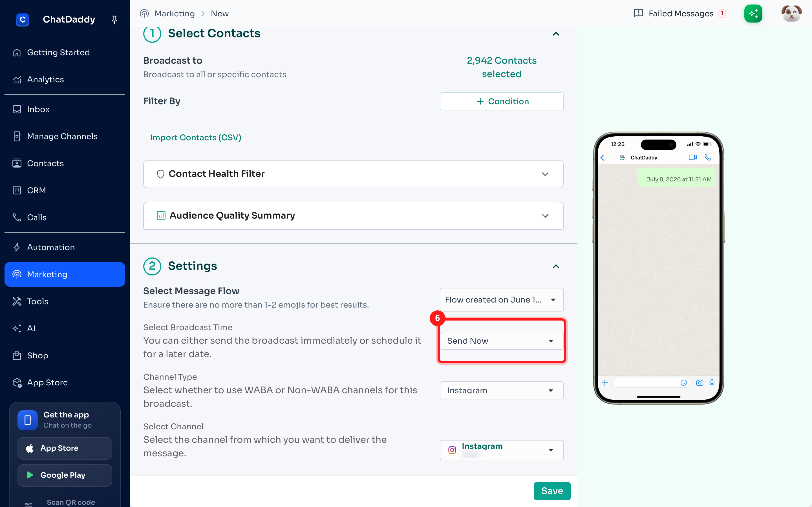
Task: Click the back arrow in phone preview
Action: tap(602, 158)
